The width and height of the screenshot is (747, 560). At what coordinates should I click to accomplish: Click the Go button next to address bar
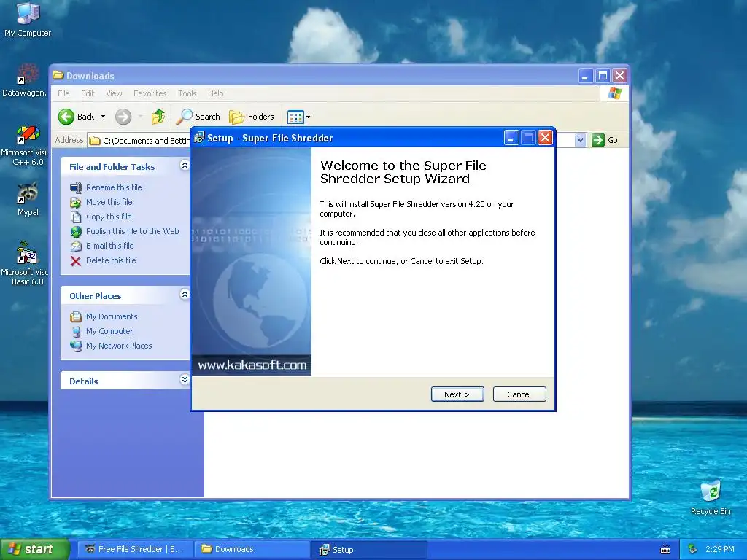605,140
